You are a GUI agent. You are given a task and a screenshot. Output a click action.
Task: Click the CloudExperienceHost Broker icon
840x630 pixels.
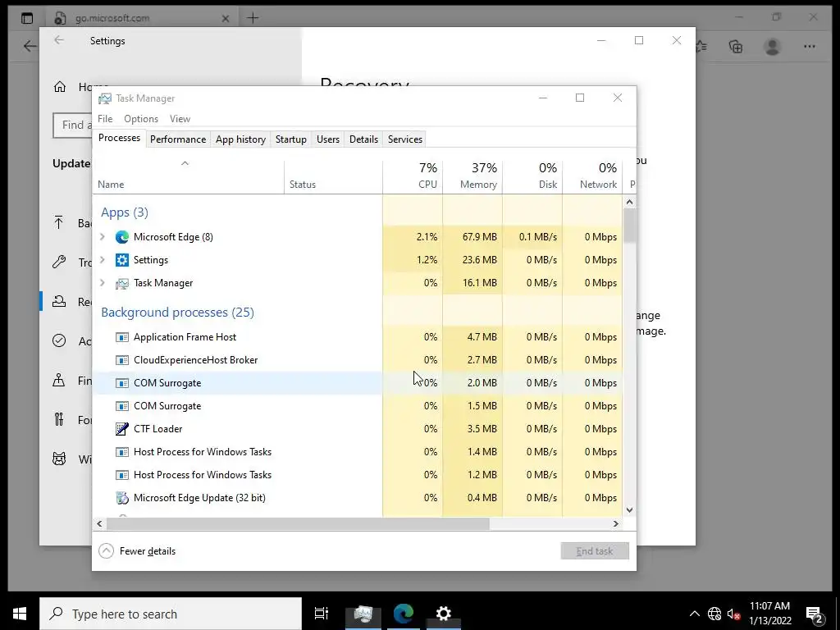pos(122,360)
